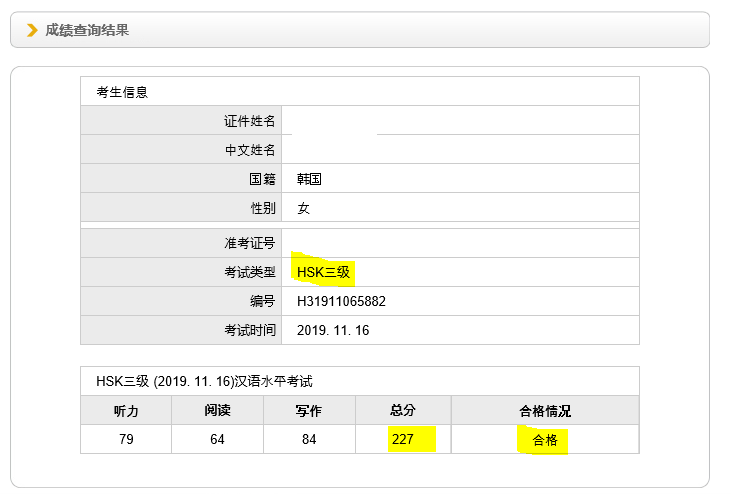Image resolution: width=731 pixels, height=494 pixels.
Task: Click the 考试类型 label
Action: point(250,272)
